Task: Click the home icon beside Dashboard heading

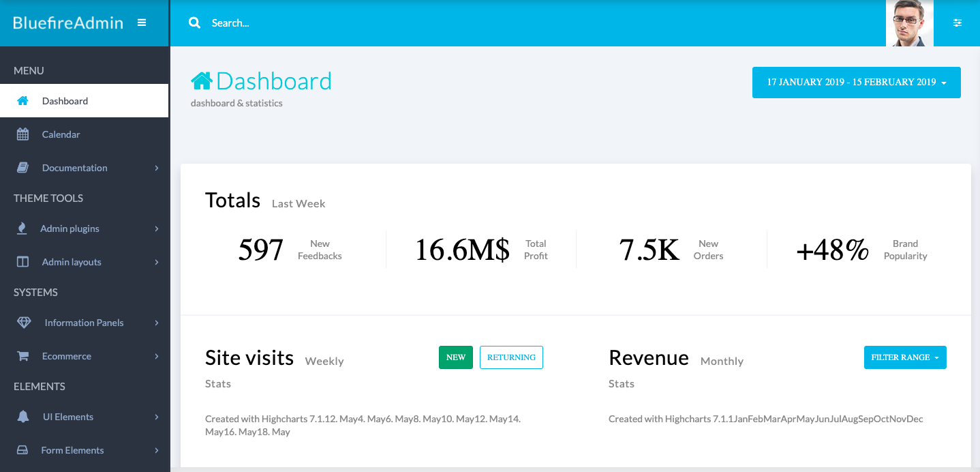Action: pyautogui.click(x=202, y=80)
